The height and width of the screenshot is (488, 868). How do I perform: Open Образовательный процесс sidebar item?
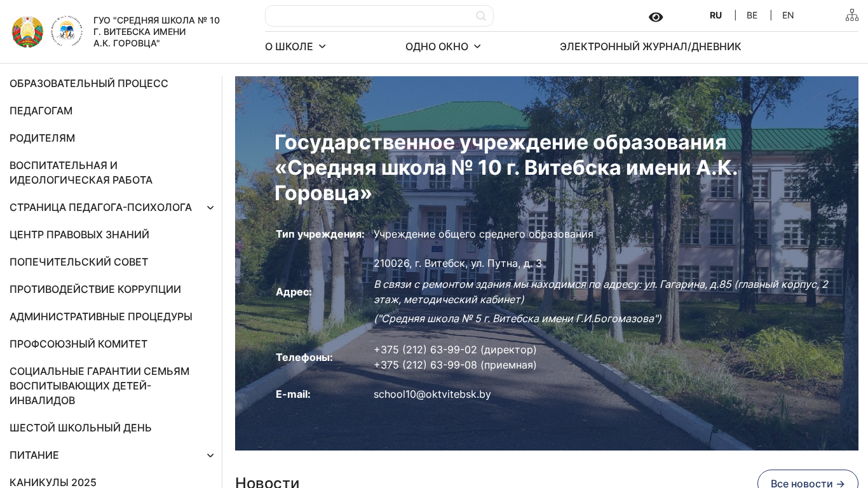click(89, 83)
